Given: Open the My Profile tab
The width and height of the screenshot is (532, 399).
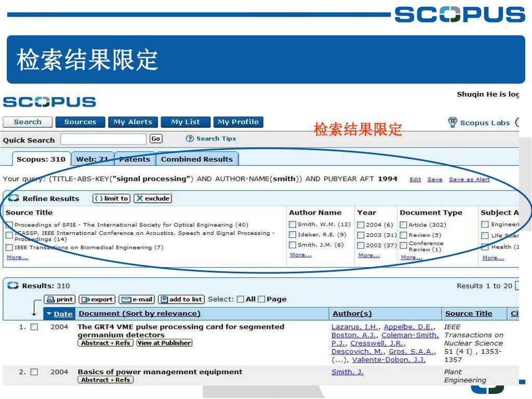Looking at the screenshot, I should click(238, 122).
